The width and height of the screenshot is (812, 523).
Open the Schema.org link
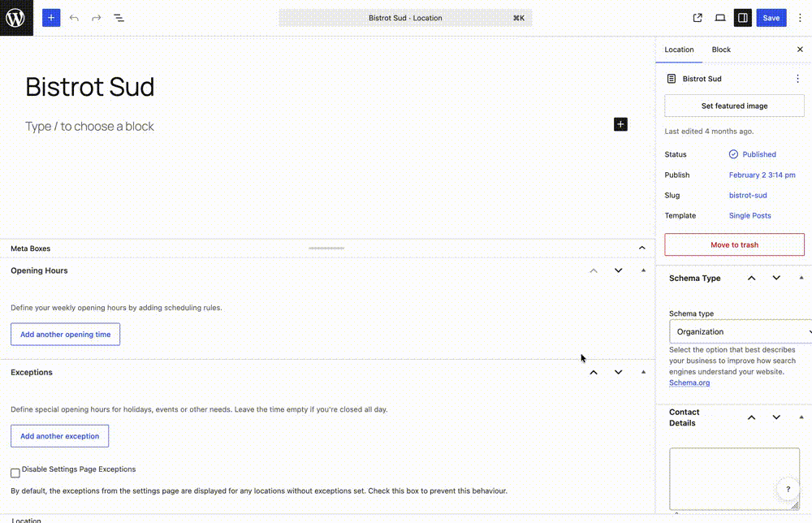[x=689, y=383]
